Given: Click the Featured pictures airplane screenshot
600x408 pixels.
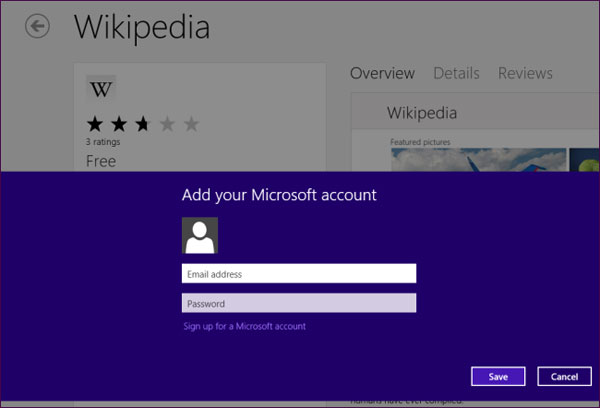Looking at the screenshot, I should [478, 160].
